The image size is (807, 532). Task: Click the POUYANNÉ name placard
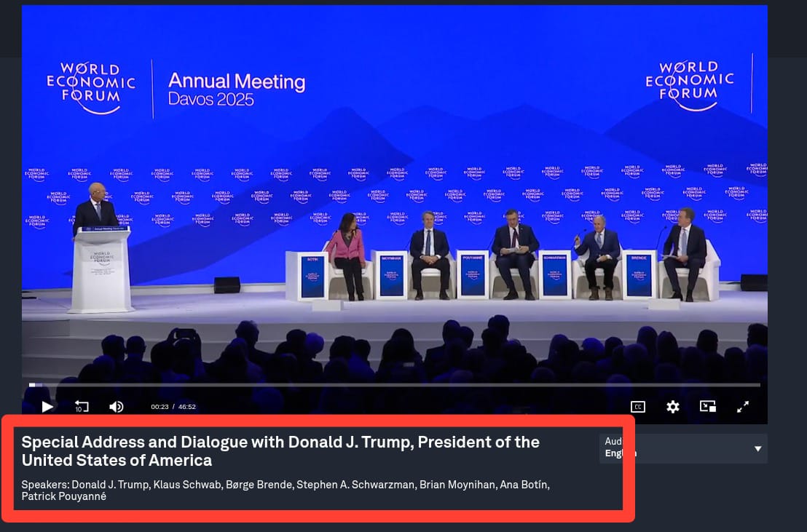[473, 276]
